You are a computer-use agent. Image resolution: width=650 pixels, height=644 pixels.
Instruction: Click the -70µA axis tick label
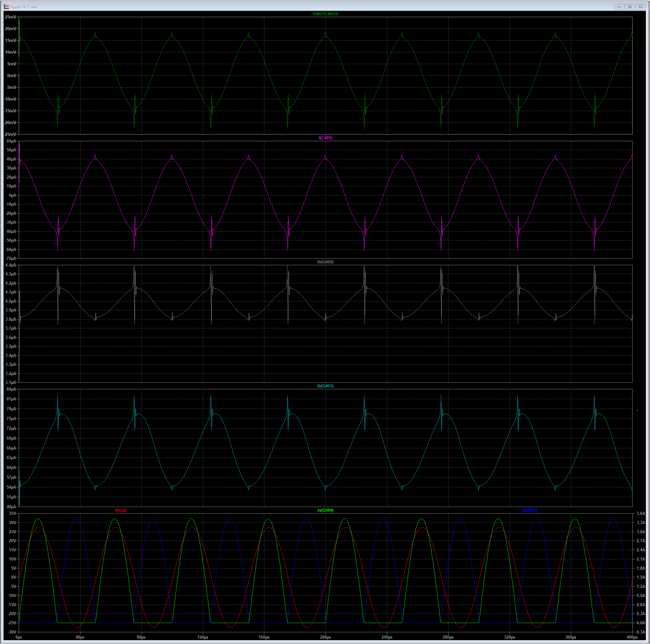10,258
